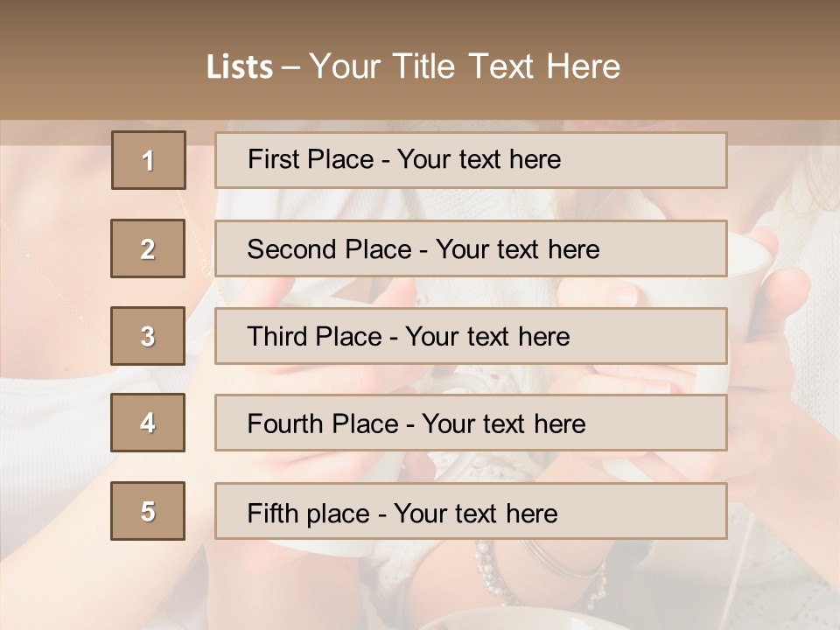Click the 'First Place - Your text here' bar
This screenshot has width=840, height=630.
pos(471,160)
